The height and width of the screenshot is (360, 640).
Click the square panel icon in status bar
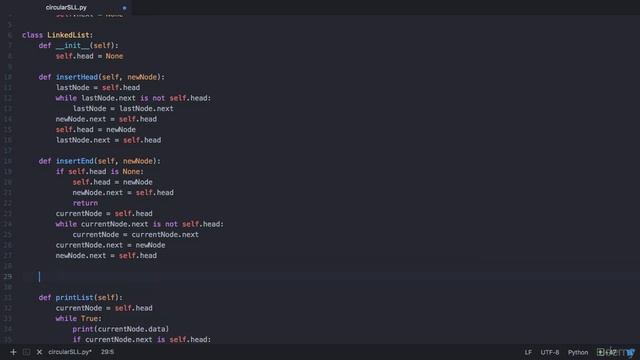(x=27, y=352)
